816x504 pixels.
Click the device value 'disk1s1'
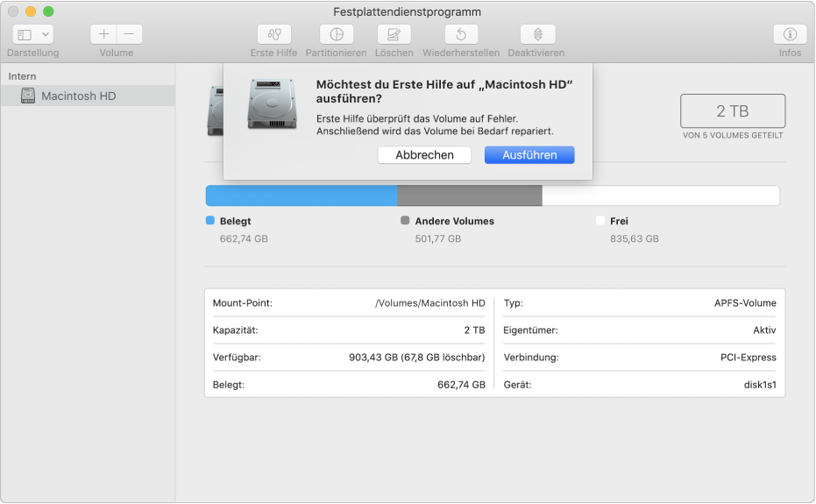pos(760,385)
